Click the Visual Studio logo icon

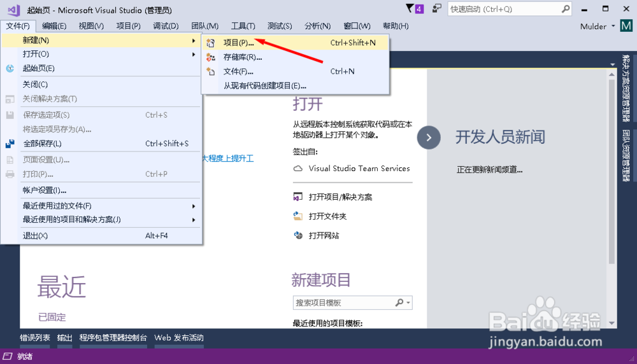14,10
